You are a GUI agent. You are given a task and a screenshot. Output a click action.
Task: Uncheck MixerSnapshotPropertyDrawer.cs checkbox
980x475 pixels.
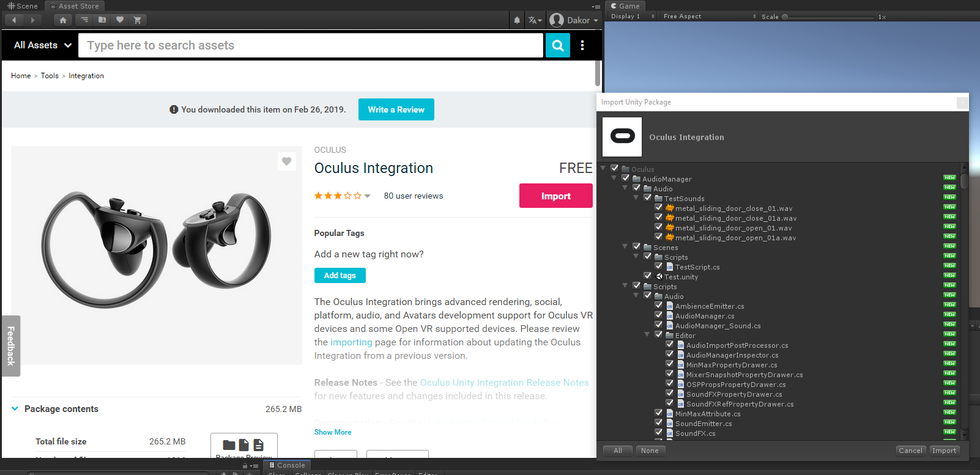(669, 374)
